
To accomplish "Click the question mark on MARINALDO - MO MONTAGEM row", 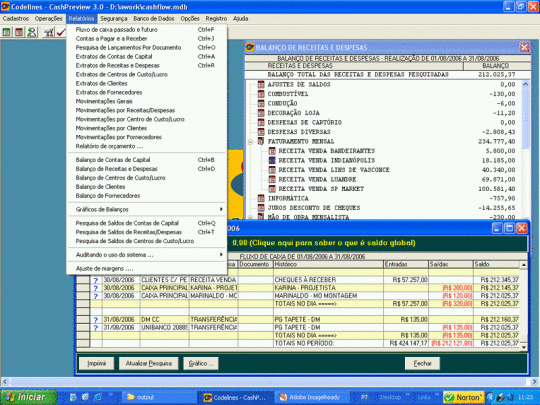I will (x=96, y=296).
